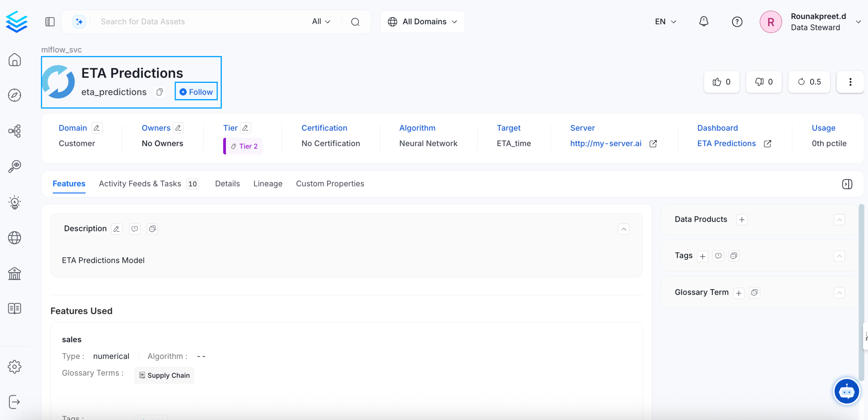Viewport: 868px width, 420px height.
Task: Switch to the Lineage tab
Action: 268,184
